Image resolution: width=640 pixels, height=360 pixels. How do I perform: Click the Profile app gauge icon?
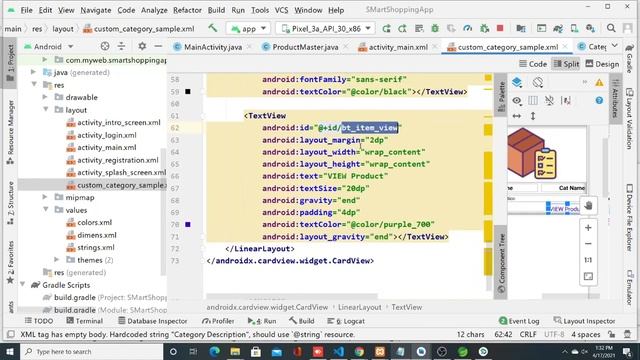coord(468,28)
